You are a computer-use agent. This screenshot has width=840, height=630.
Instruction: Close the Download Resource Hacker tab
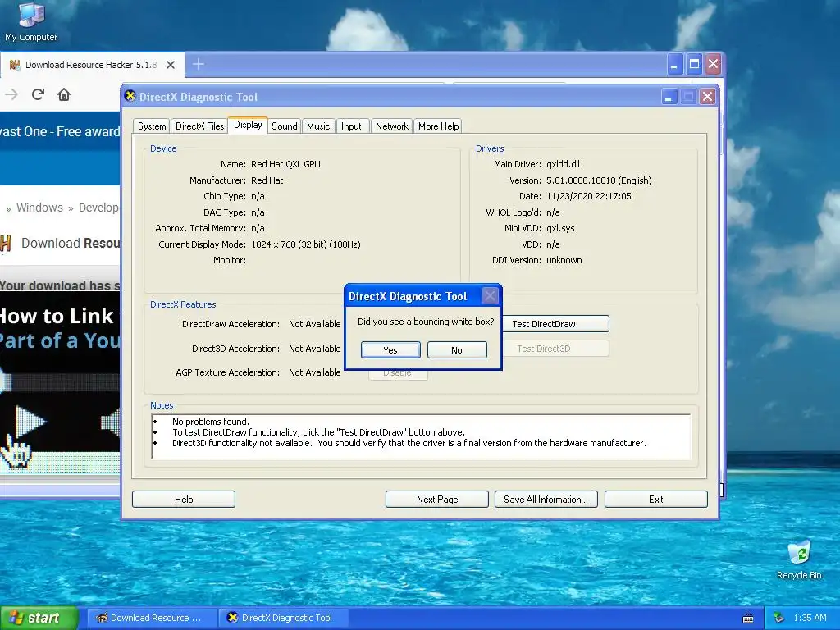171,65
